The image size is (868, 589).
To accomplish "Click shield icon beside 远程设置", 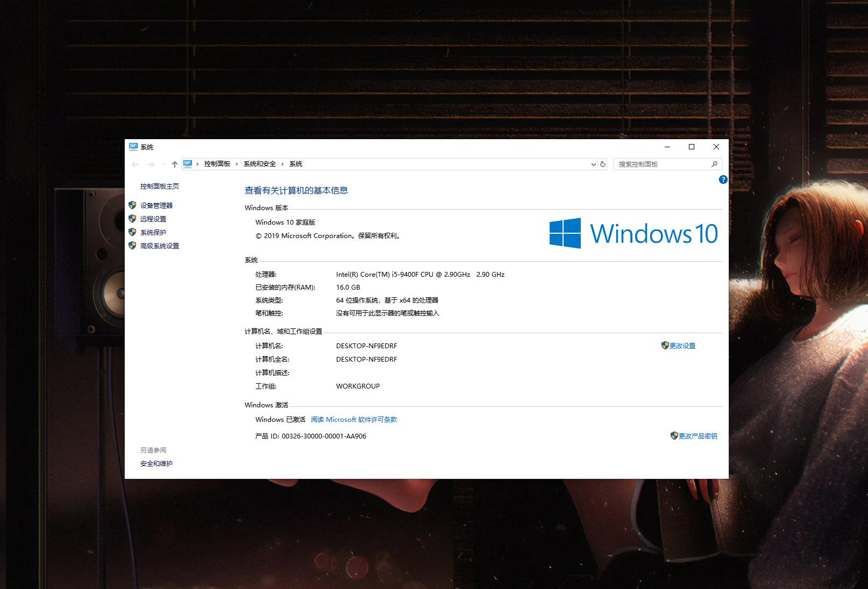I will (x=132, y=219).
